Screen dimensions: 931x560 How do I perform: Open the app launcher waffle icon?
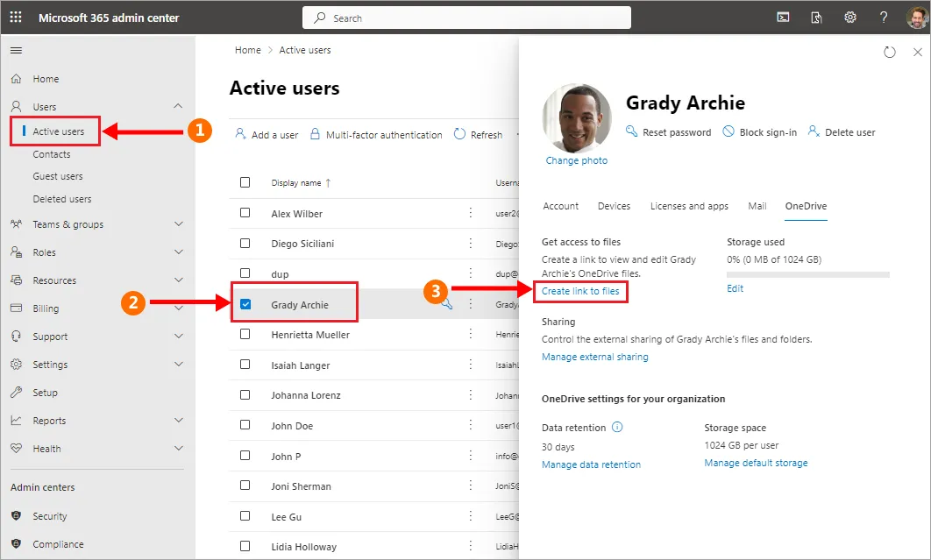click(16, 18)
